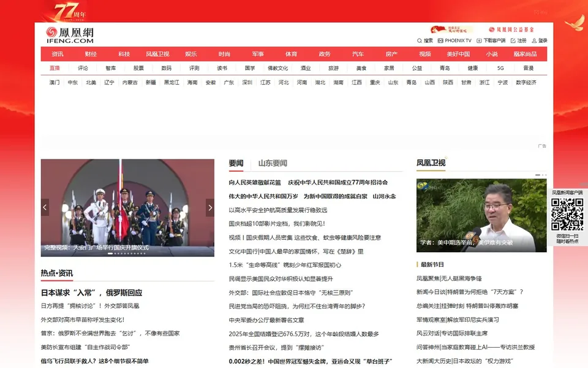The width and height of the screenshot is (588, 368).
Task: Open 娱乐 in main navigation
Action: (x=191, y=54)
